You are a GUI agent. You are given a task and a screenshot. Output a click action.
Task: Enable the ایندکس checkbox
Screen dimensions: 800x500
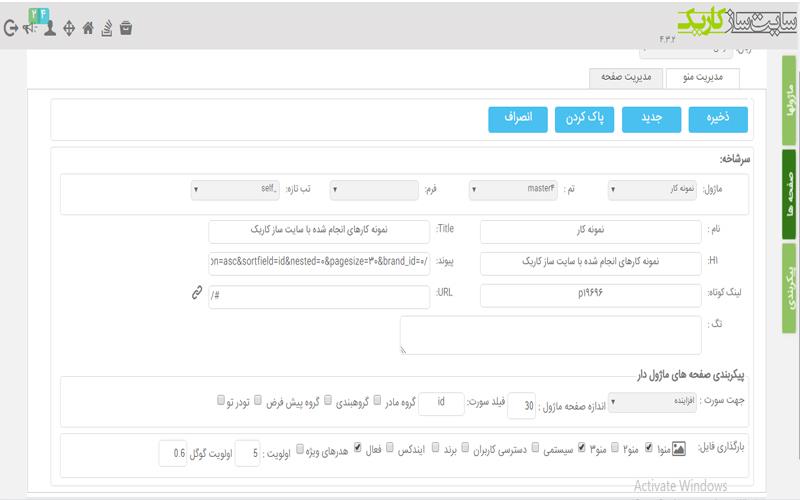click(x=390, y=447)
